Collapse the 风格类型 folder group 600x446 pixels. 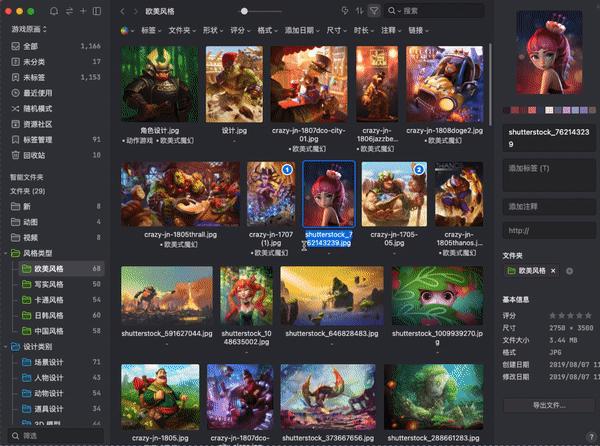click(5, 253)
